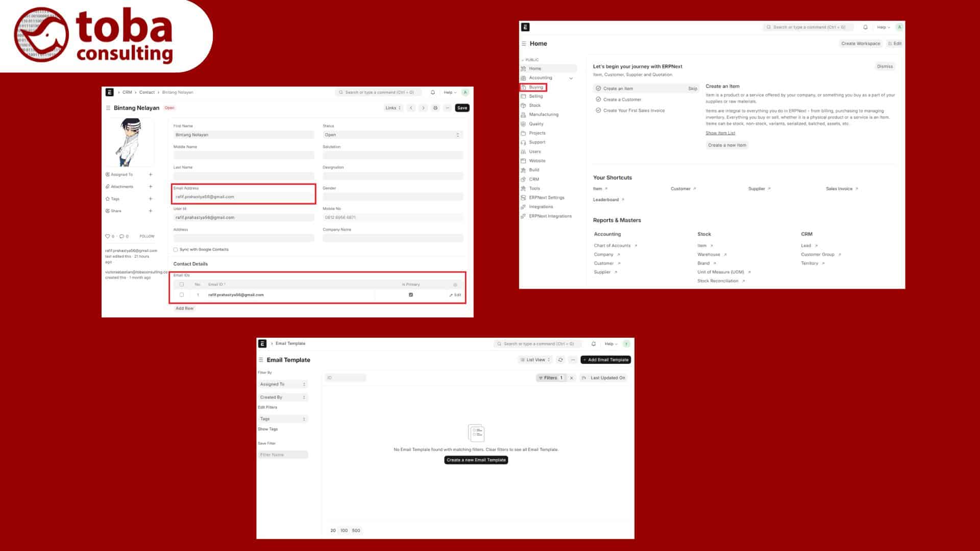Click the print icon in the Bintang Nelayan toolbar
The height and width of the screenshot is (551, 980).
pyautogui.click(x=435, y=108)
